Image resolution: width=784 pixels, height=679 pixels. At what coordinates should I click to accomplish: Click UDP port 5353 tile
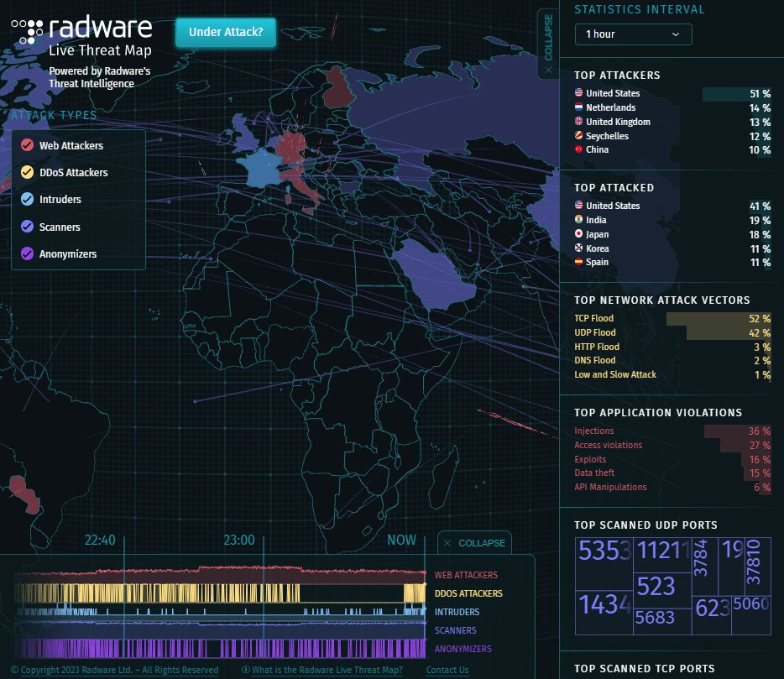tap(604, 564)
